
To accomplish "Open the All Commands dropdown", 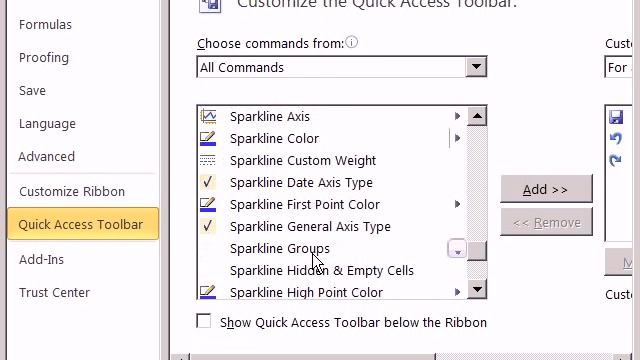I will point(476,67).
